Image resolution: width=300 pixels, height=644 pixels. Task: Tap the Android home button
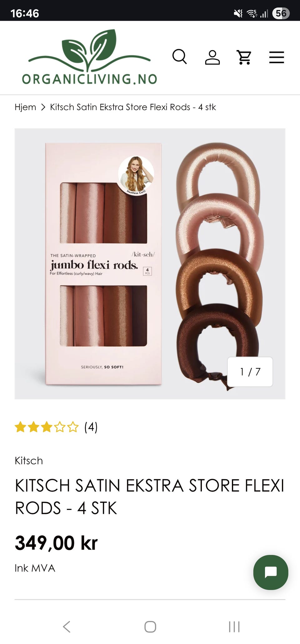pos(150,626)
